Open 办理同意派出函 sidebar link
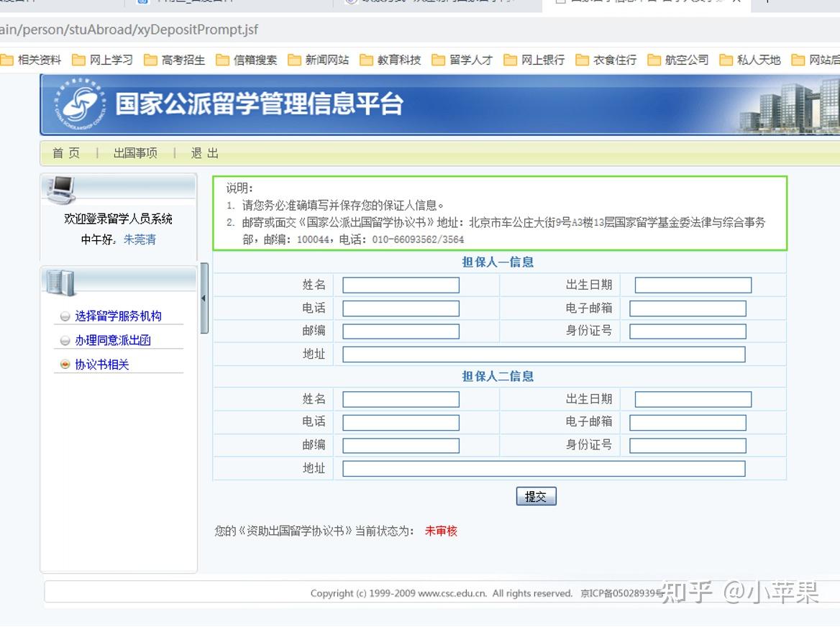Screen dimensions: 840x627 tap(113, 340)
